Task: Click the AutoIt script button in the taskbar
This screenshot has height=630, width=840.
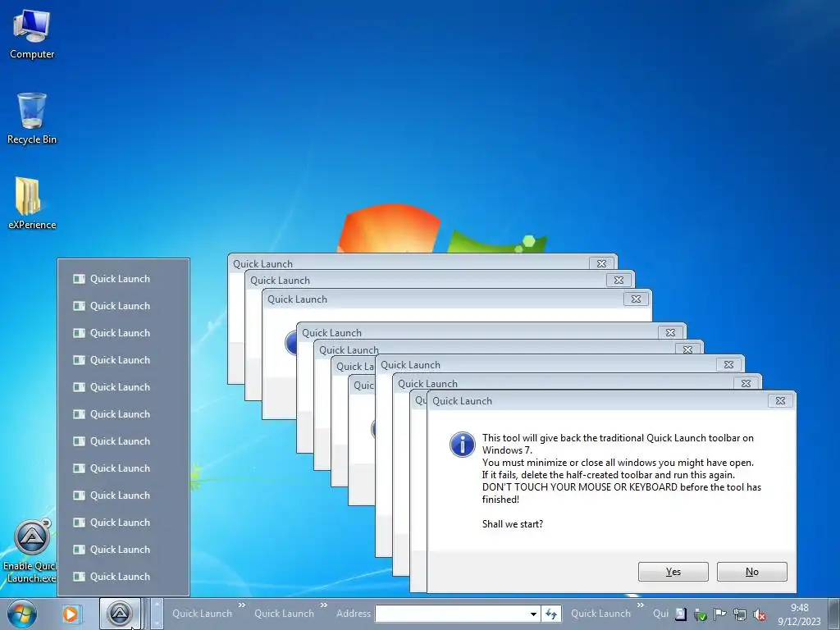Action: point(120,614)
